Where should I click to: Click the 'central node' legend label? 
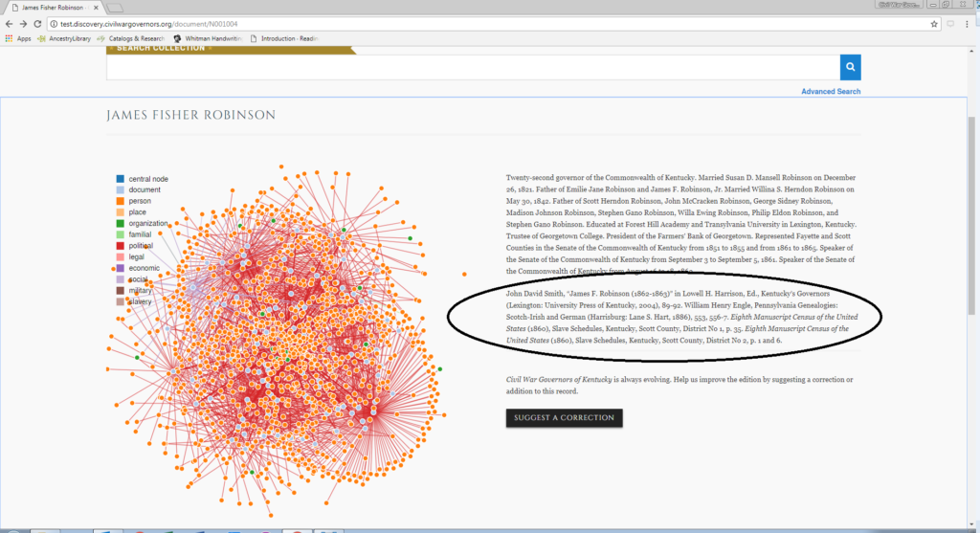pos(148,179)
